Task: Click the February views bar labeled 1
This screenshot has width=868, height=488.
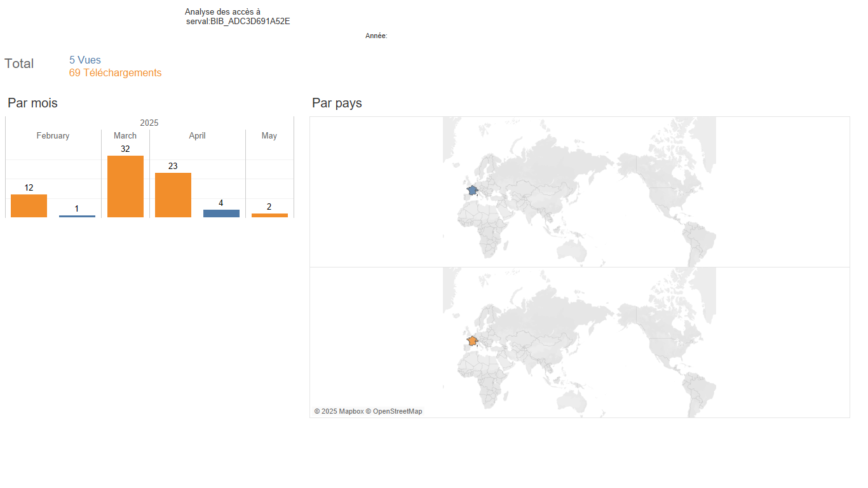Action: point(77,216)
